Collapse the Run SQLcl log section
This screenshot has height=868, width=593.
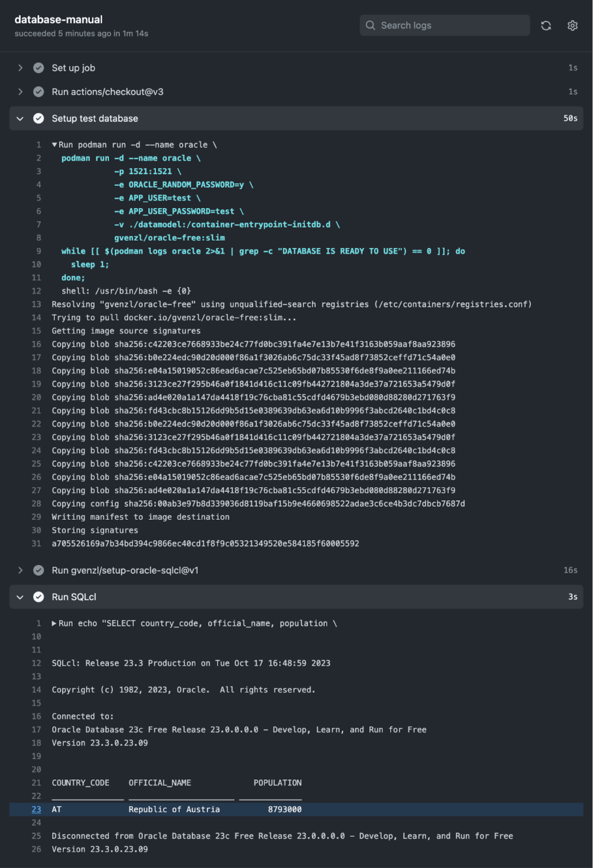[x=20, y=597]
